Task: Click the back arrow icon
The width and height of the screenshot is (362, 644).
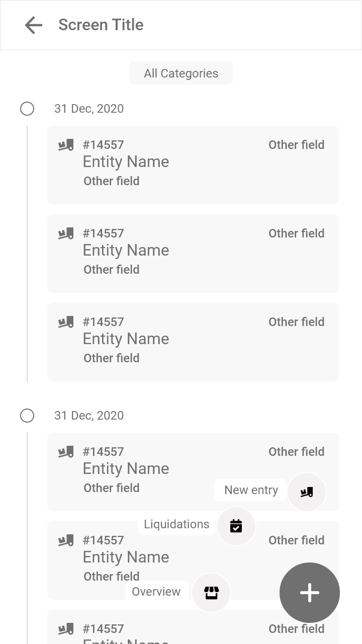Action: pyautogui.click(x=33, y=25)
